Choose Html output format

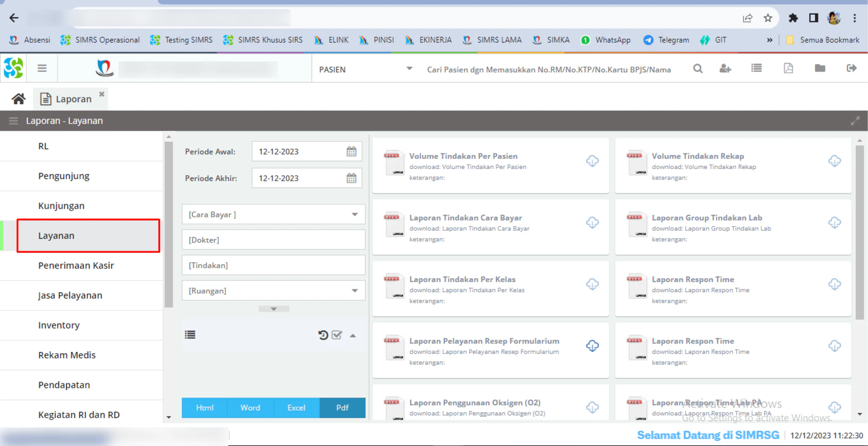coord(205,407)
